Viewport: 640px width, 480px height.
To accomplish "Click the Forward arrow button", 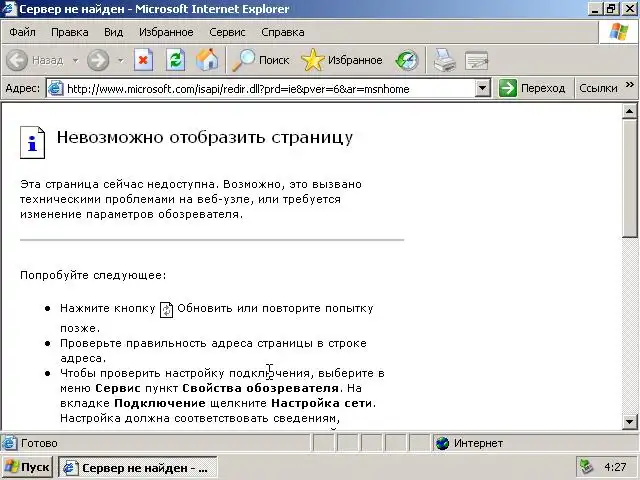I will [98, 60].
